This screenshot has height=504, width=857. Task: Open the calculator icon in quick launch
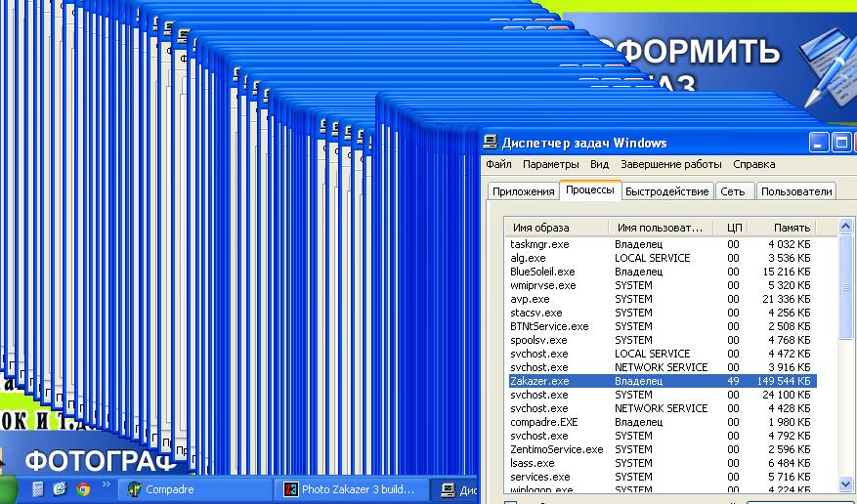click(38, 488)
